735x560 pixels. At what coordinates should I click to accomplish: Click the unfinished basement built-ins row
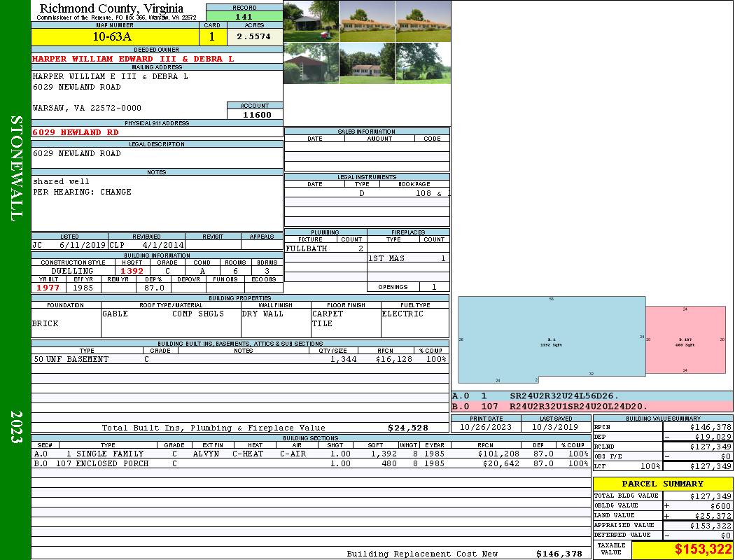pyautogui.click(x=239, y=359)
